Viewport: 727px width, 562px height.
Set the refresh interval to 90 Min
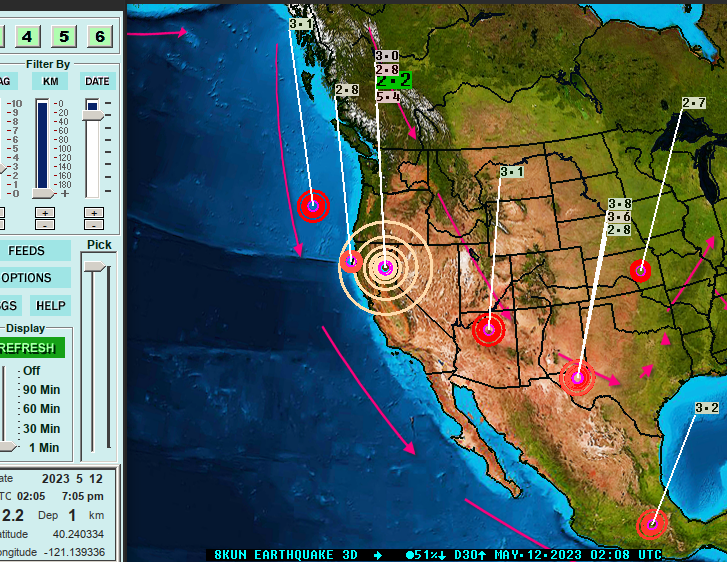tap(41, 390)
